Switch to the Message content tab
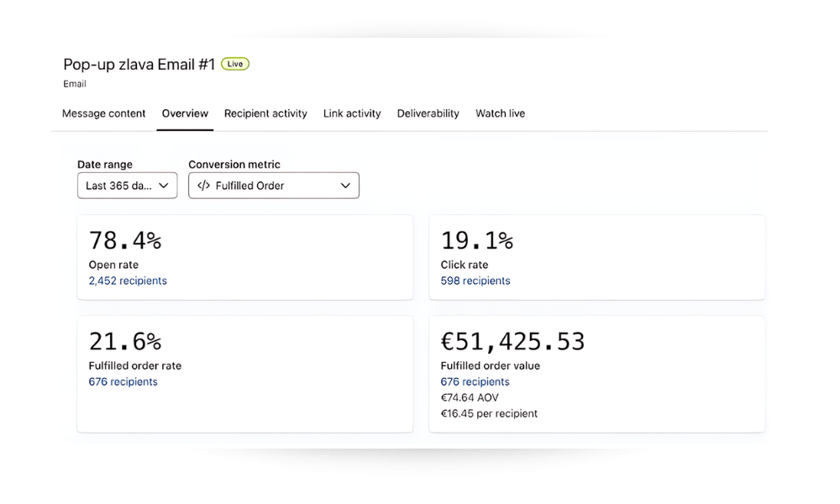This screenshot has height=504, width=840. (x=104, y=113)
